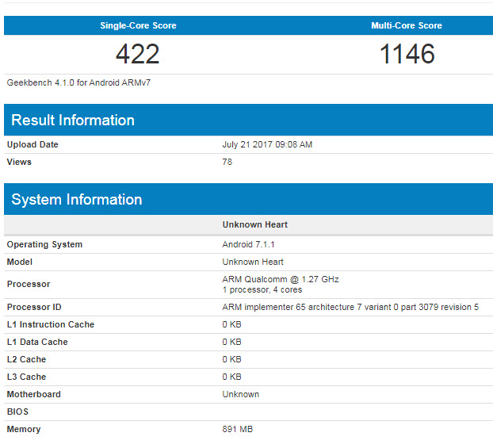Click the Result Information section header
This screenshot has width=493, height=448.
coord(73,121)
